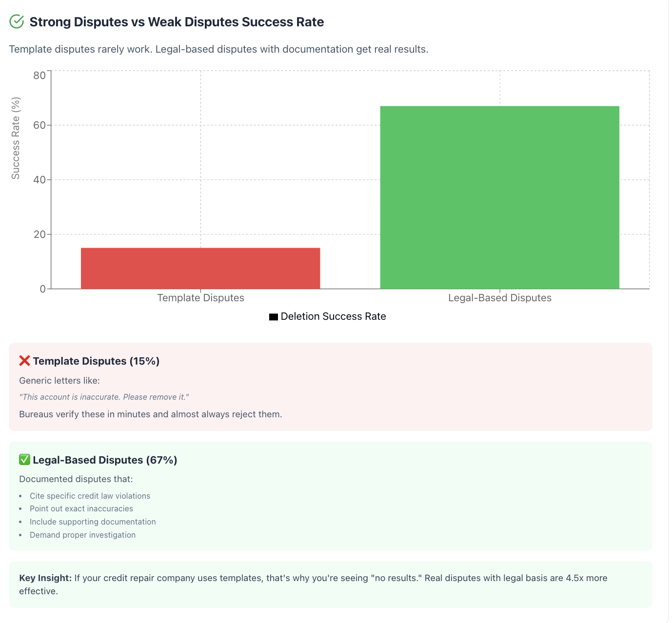Click the 80 tick label on y-axis
Viewport: 672px width, 623px height.
(x=40, y=75)
